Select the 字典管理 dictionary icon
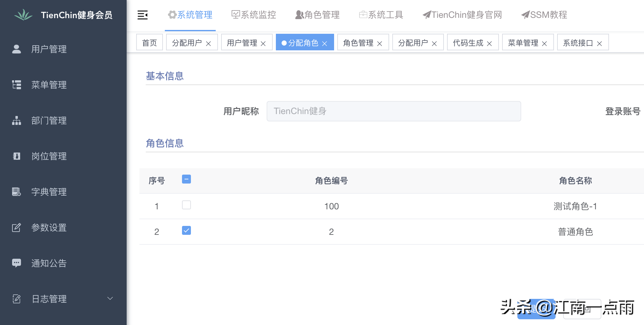Viewport: 644px width, 325px height. 16,191
